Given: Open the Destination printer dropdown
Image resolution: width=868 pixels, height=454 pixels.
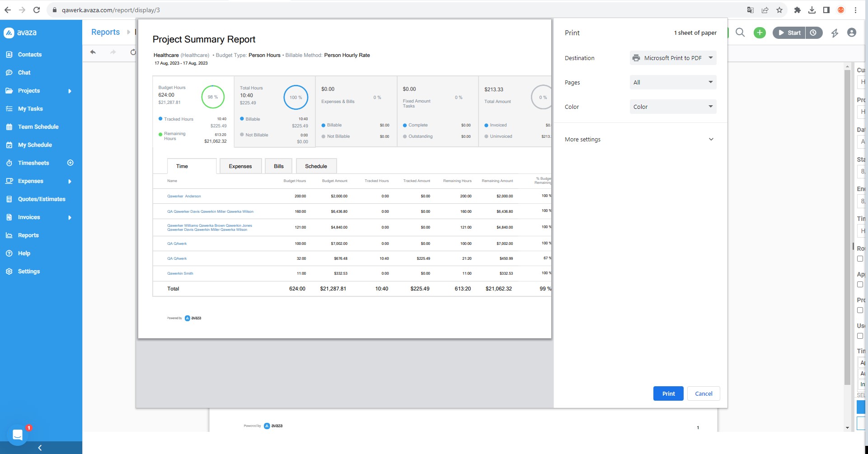Looking at the screenshot, I should [x=673, y=58].
